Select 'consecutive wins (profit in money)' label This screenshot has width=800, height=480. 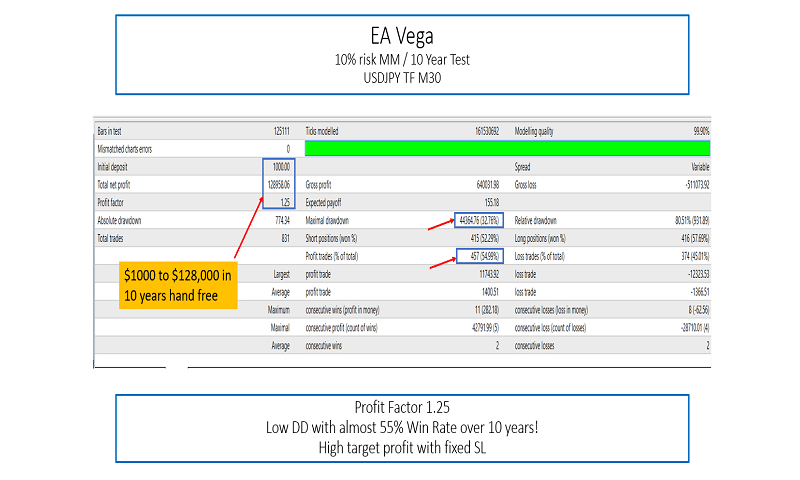(x=342, y=310)
